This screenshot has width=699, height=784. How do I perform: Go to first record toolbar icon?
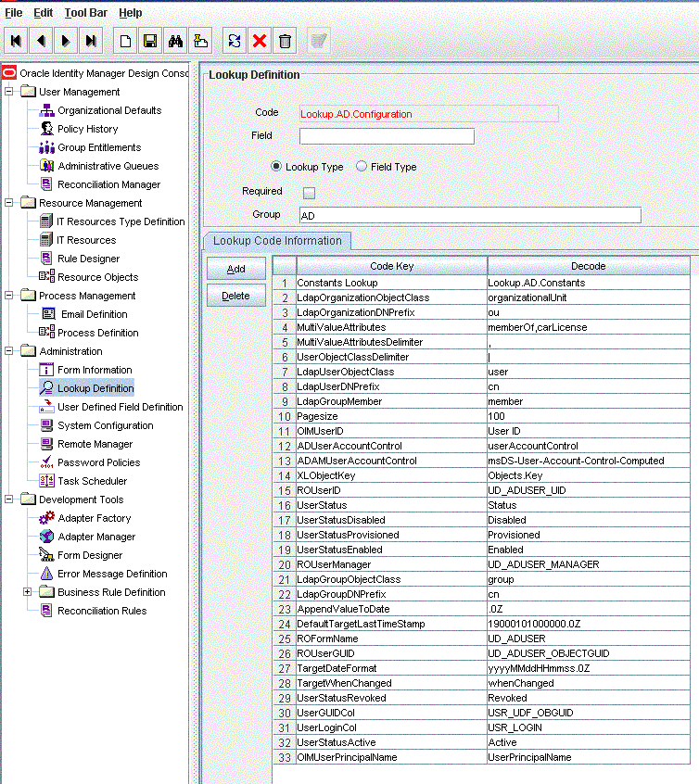(x=16, y=41)
